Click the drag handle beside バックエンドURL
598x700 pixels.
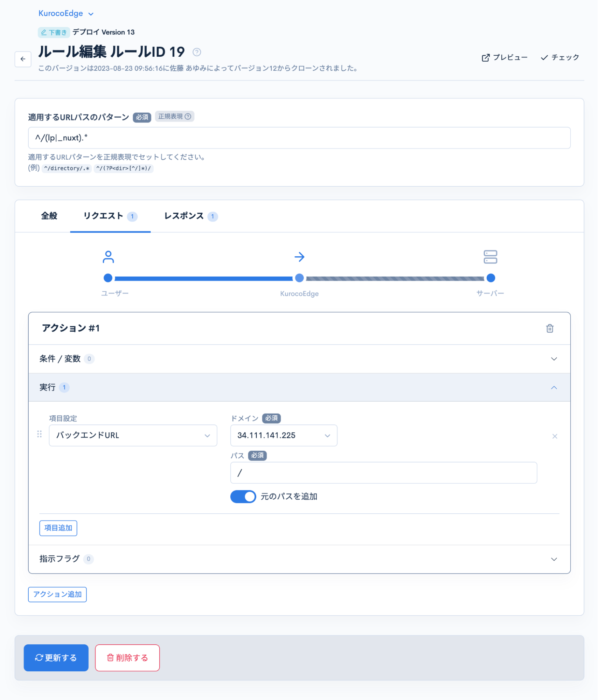tap(39, 434)
